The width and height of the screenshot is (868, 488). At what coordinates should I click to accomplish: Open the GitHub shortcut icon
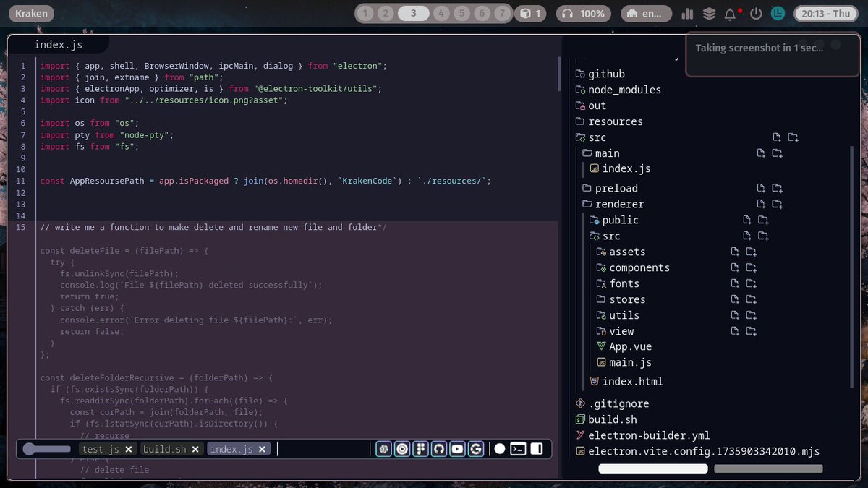(x=439, y=449)
